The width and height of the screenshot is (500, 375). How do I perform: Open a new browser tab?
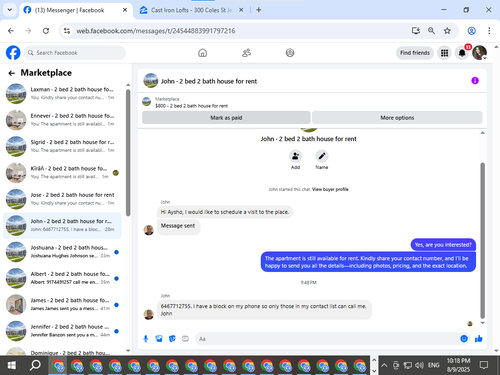(x=259, y=10)
